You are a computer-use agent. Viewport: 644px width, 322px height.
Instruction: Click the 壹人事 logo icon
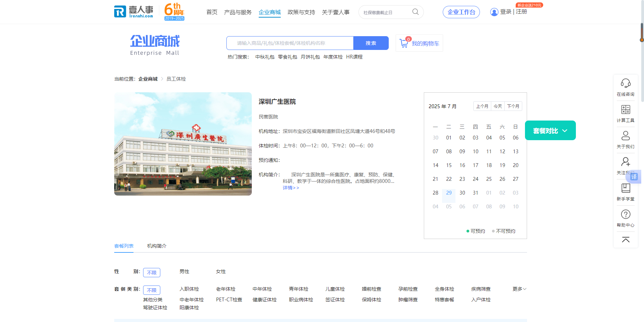click(x=134, y=11)
